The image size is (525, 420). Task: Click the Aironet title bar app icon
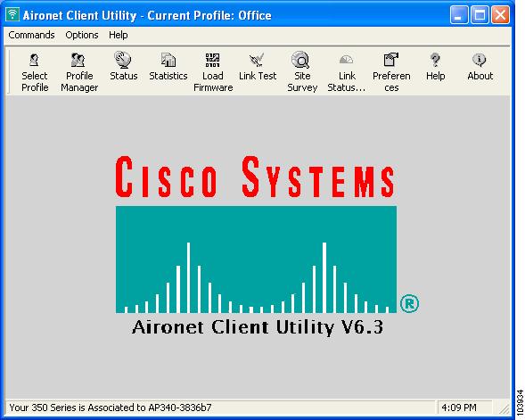(12, 15)
